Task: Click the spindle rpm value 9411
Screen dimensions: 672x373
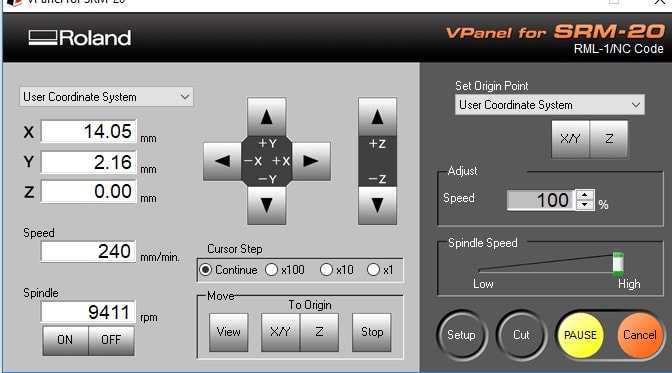Action: 88,312
